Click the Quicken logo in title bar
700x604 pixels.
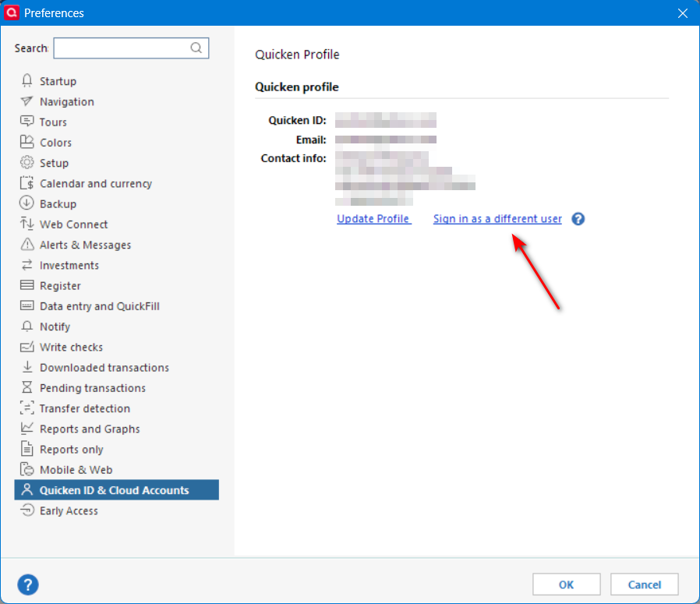point(12,12)
